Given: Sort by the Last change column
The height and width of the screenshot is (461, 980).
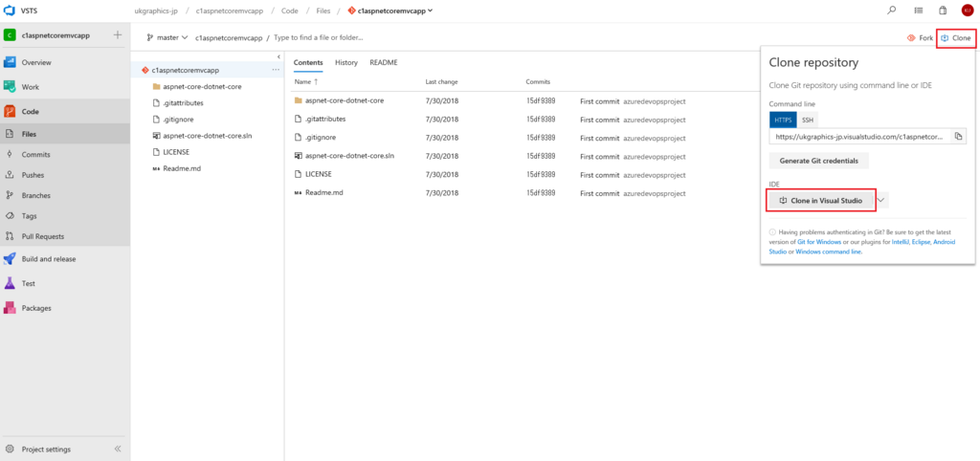Looking at the screenshot, I should [441, 82].
